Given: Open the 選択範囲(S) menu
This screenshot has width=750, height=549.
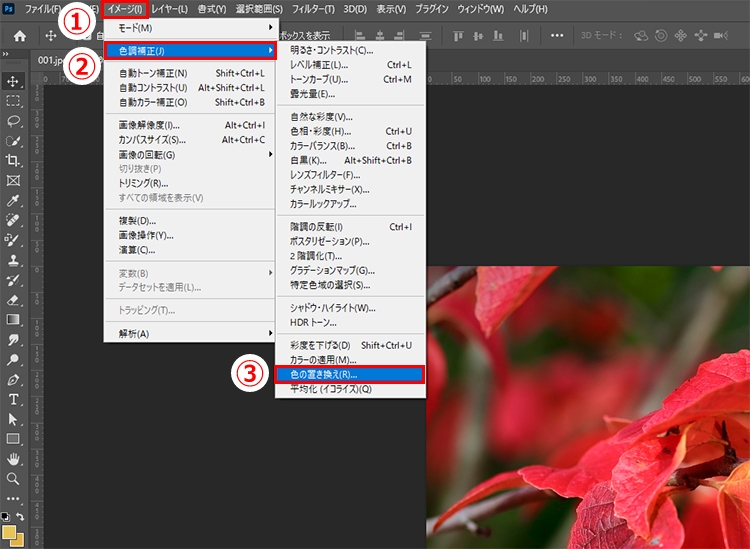Looking at the screenshot, I should pyautogui.click(x=259, y=9).
